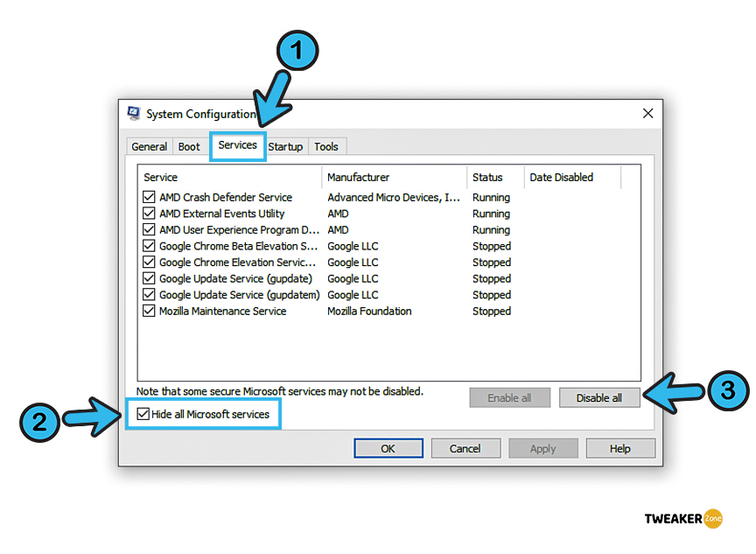This screenshot has height=554, width=756.
Task: Sort list by Manufacturer column header
Action: [x=394, y=177]
